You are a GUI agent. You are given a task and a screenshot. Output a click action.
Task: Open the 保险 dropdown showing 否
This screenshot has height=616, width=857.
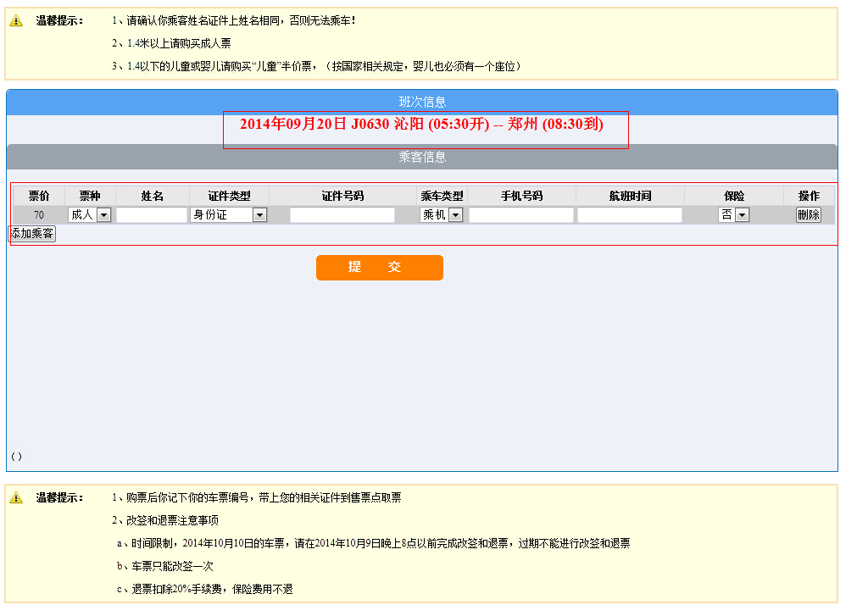734,215
